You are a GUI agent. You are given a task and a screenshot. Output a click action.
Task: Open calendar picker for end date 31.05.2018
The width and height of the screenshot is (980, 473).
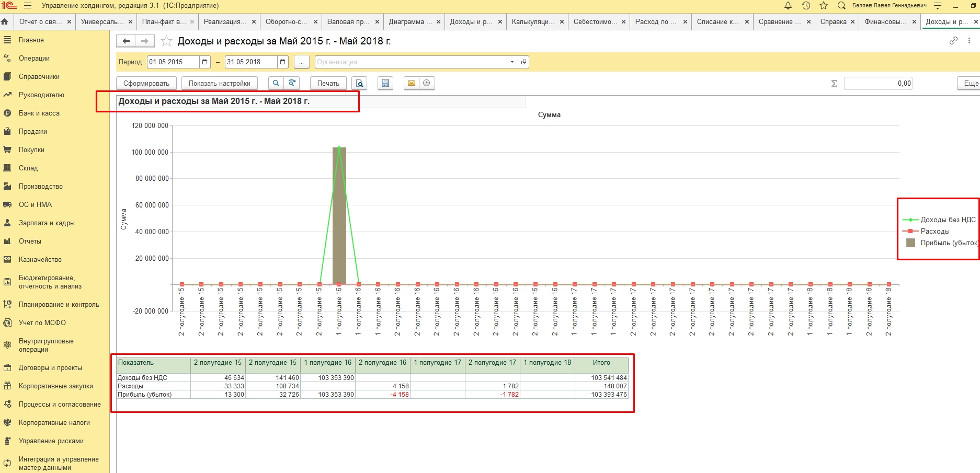282,62
